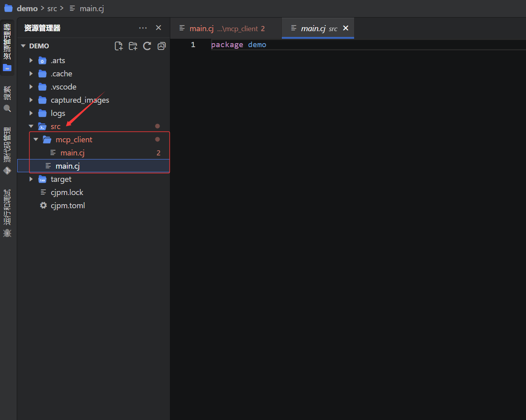Open the Search (搜索) sidebar view

[7, 99]
